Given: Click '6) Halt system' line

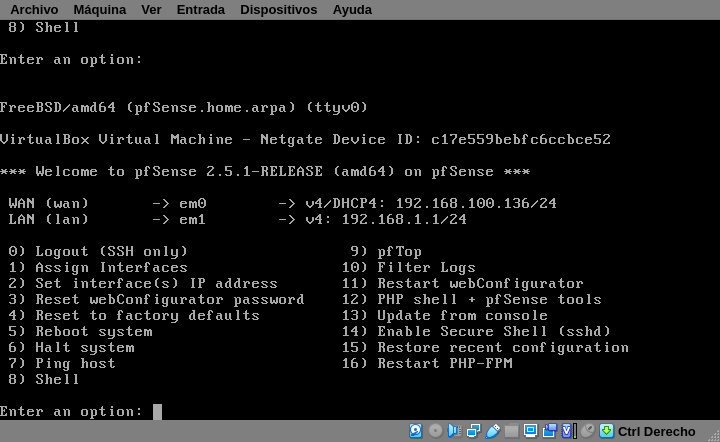Looking at the screenshot, I should (x=72, y=348).
